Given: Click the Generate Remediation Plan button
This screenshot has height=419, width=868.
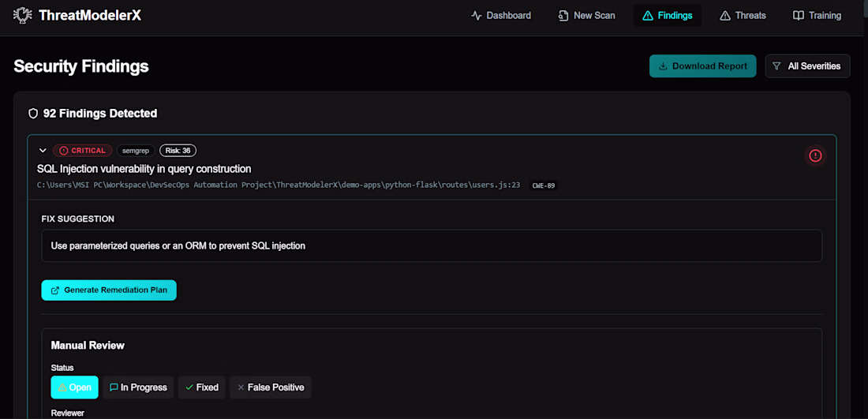Looking at the screenshot, I should [109, 290].
